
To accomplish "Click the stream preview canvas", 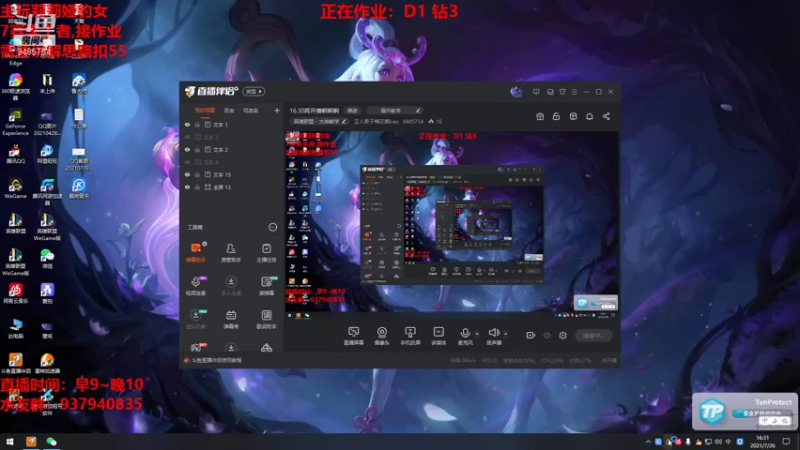I will pyautogui.click(x=452, y=225).
